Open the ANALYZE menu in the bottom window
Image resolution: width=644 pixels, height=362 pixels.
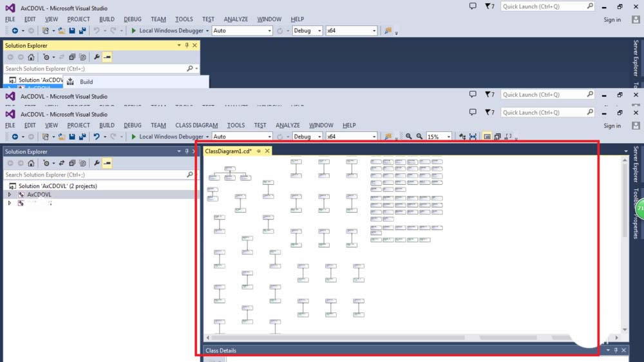(x=287, y=126)
